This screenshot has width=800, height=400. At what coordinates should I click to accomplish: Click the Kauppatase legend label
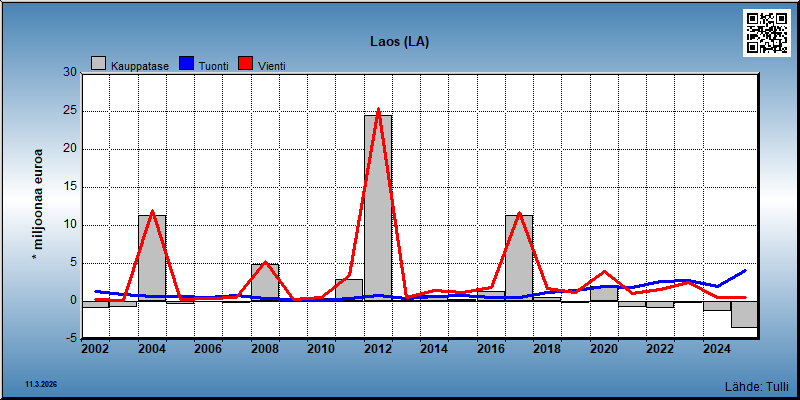pos(140,66)
